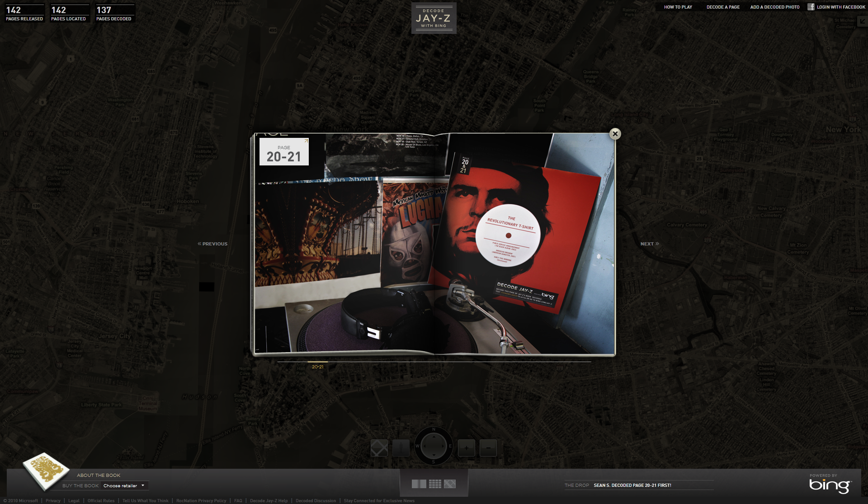868x504 pixels.
Task: Pan map south with compass down arrow
Action: pos(434,455)
